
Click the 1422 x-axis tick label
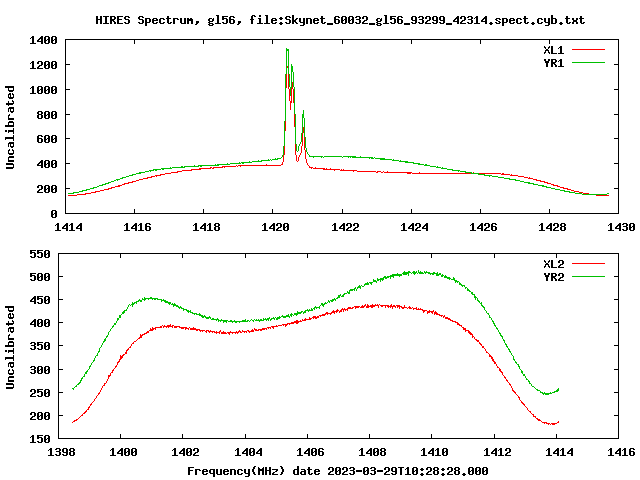click(345, 227)
